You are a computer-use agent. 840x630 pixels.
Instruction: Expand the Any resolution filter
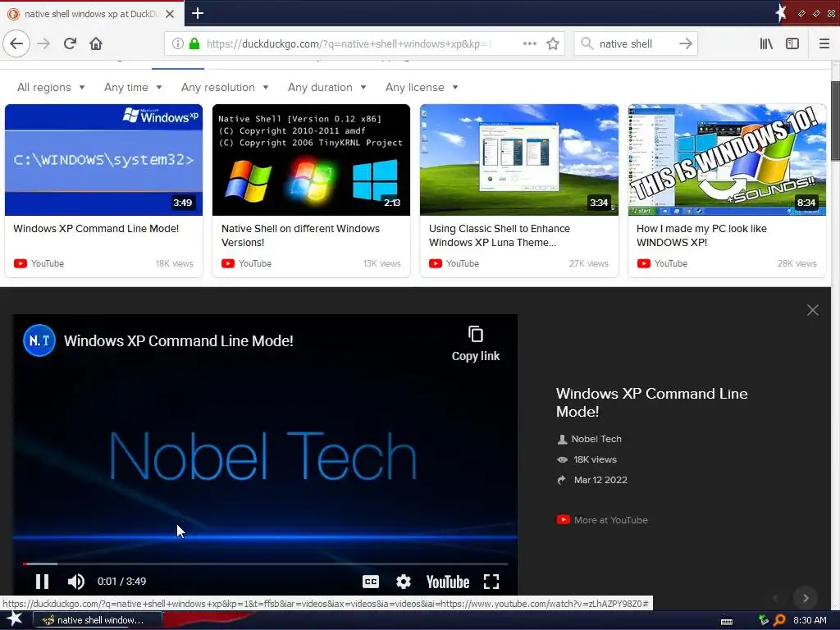[225, 87]
